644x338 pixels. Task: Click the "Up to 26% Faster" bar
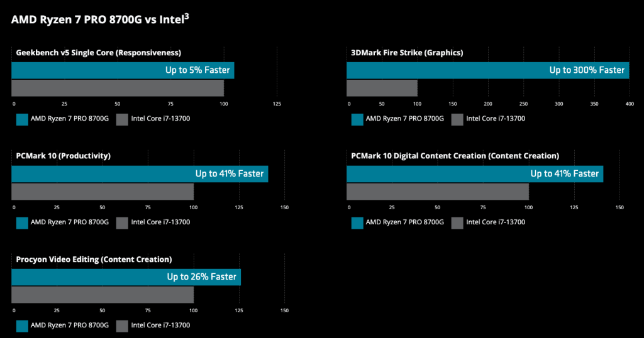tap(126, 277)
